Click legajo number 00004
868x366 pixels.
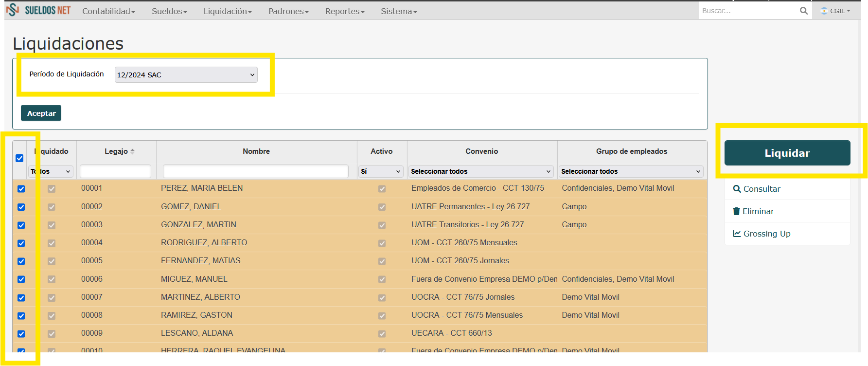(x=92, y=242)
